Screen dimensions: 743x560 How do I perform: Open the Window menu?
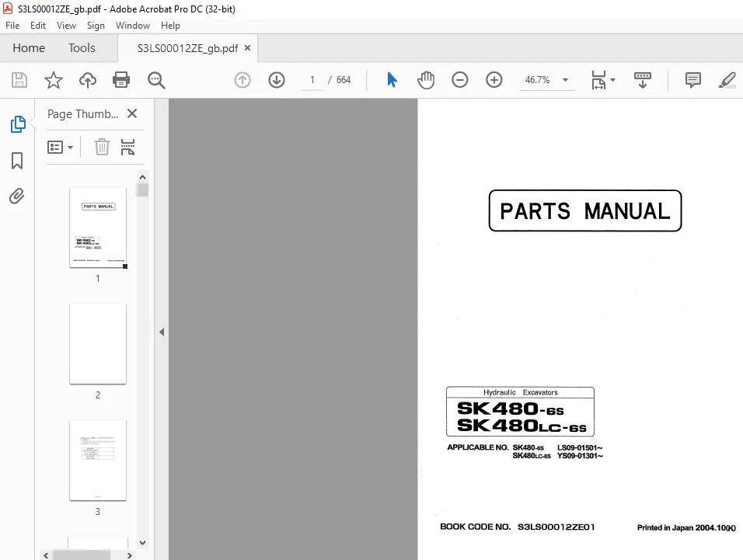tap(133, 26)
